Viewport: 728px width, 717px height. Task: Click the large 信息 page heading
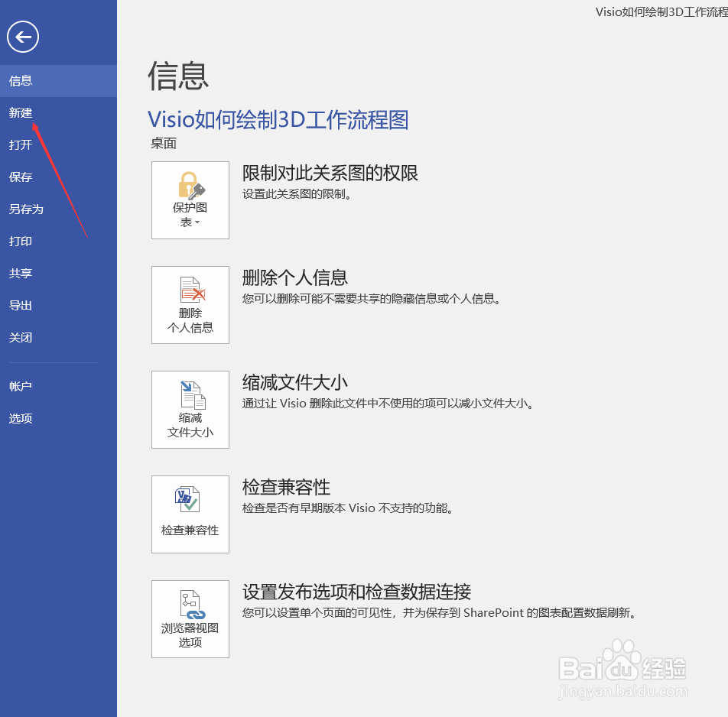[178, 76]
